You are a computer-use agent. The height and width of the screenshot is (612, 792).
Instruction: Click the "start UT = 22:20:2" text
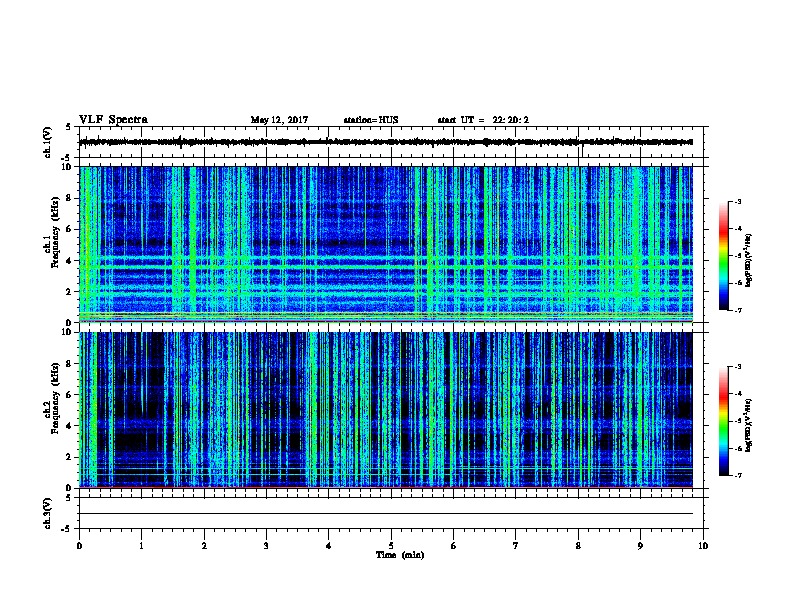[x=483, y=120]
